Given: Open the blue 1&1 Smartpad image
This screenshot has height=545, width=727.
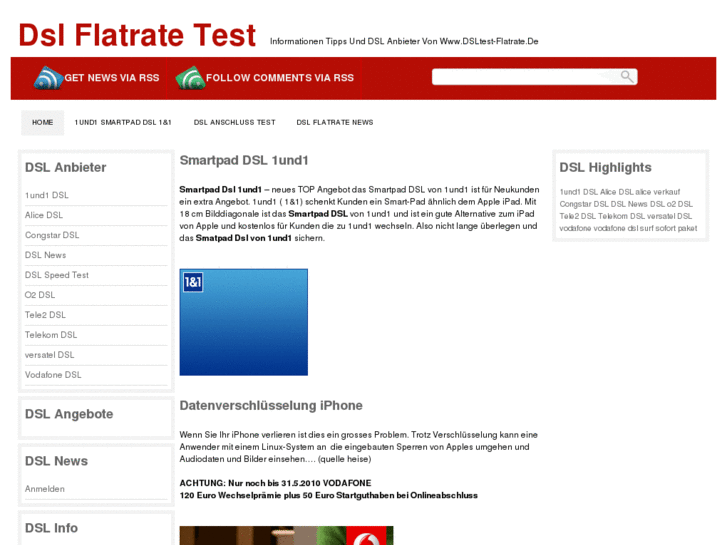Looking at the screenshot, I should point(243,322).
